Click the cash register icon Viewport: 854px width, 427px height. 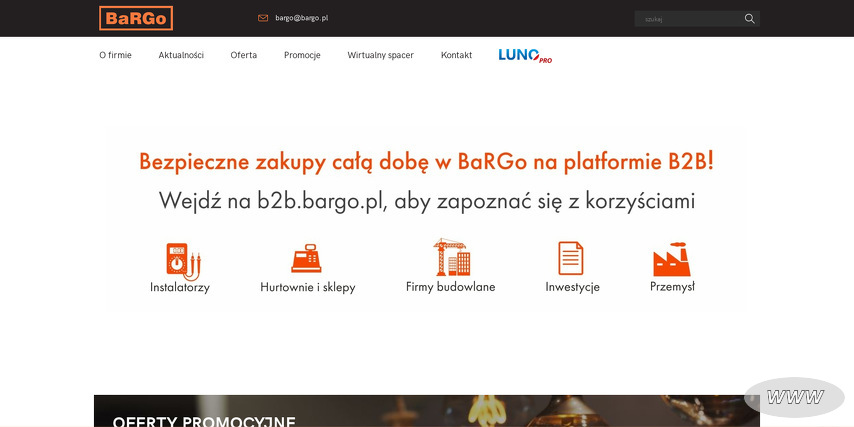pos(307,258)
